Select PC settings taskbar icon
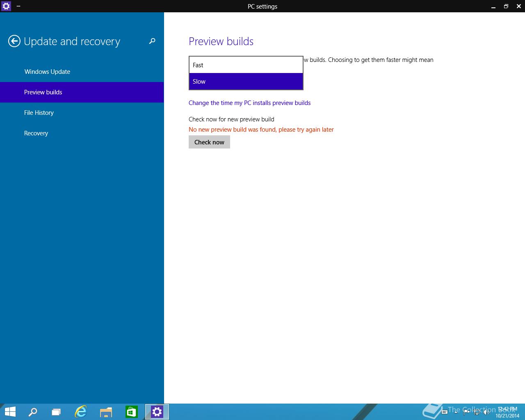The image size is (525, 420). click(157, 412)
